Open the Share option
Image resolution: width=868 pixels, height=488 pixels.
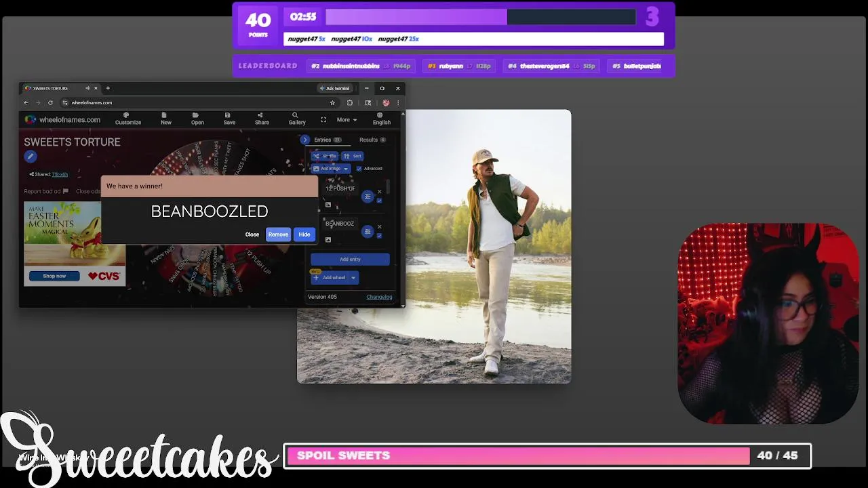tap(262, 119)
